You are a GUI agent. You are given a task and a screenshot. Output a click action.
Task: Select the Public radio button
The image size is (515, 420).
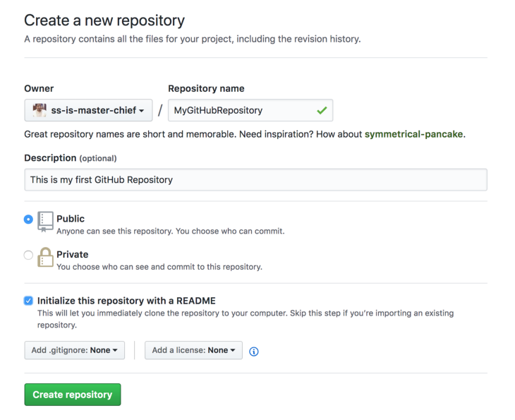coord(28,220)
